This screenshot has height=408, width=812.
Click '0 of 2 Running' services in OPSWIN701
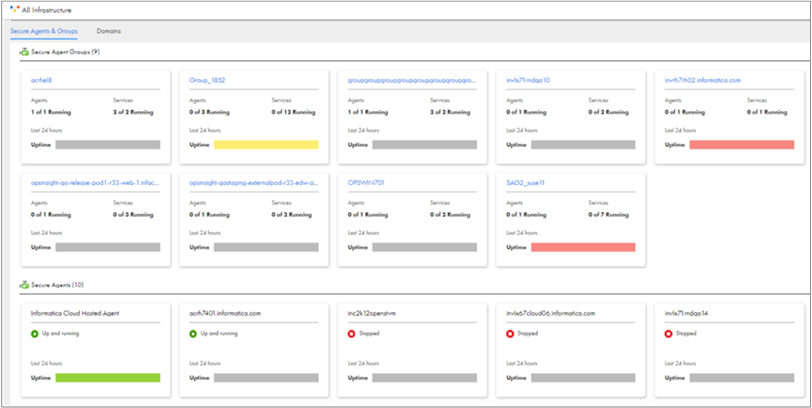(450, 215)
